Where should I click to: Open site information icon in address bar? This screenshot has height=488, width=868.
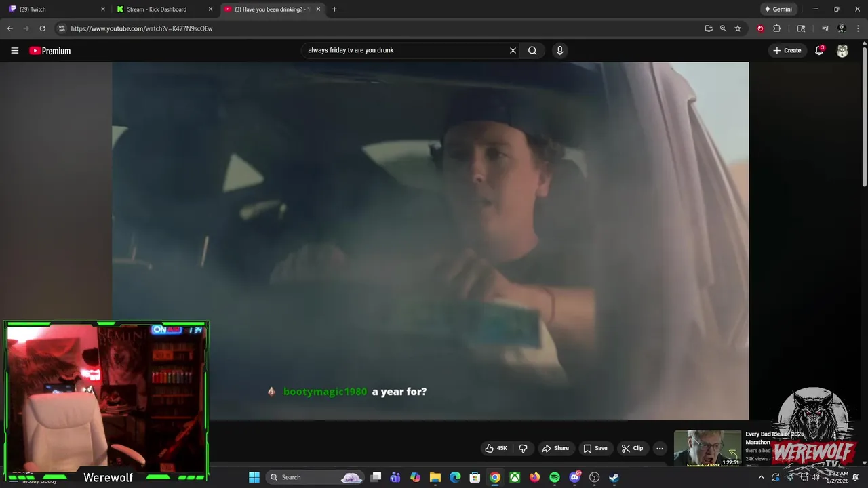coord(62,28)
